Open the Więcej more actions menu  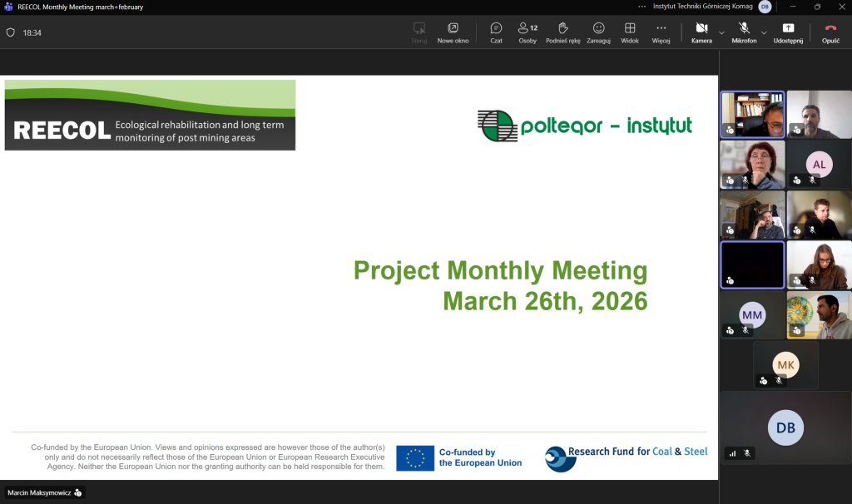coord(661,32)
